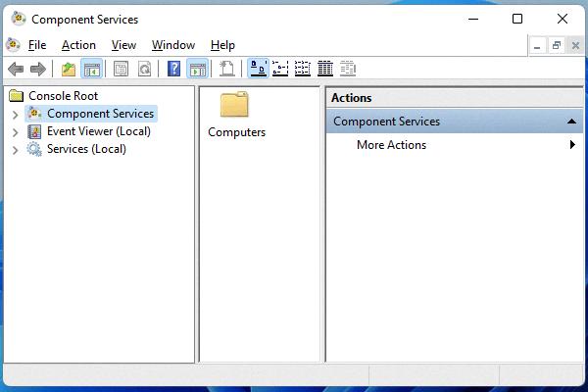Screen dimensions: 588x392
Task: Click the blue Help question mark icon
Action: (173, 69)
